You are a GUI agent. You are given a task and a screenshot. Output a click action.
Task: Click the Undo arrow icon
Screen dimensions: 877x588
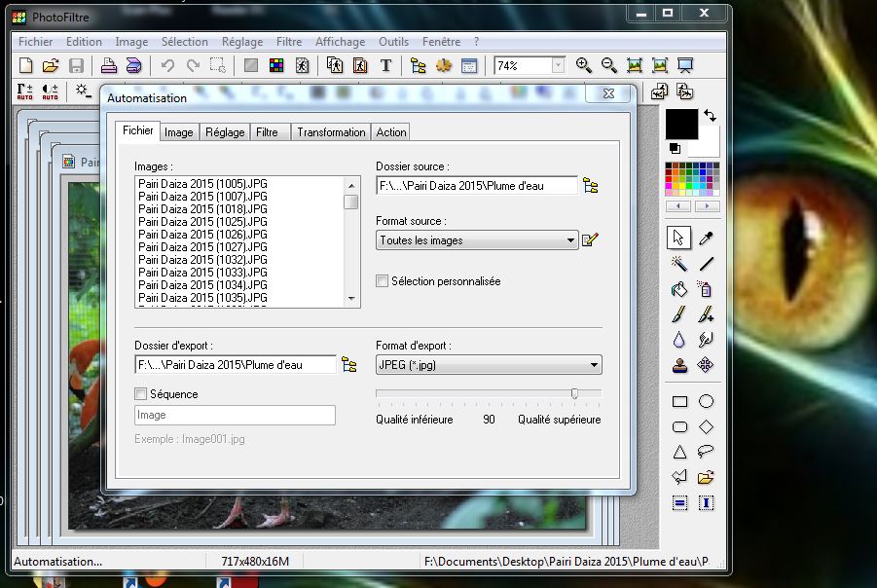tap(167, 65)
